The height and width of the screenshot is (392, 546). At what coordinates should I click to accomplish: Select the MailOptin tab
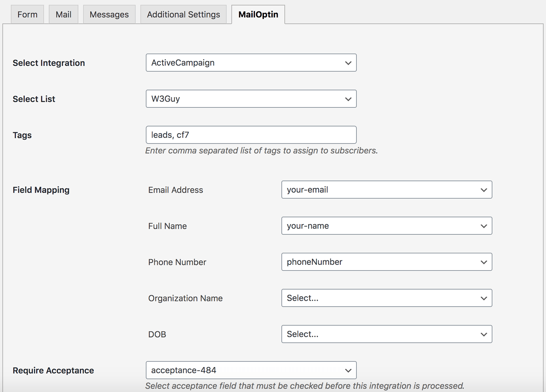point(258,15)
